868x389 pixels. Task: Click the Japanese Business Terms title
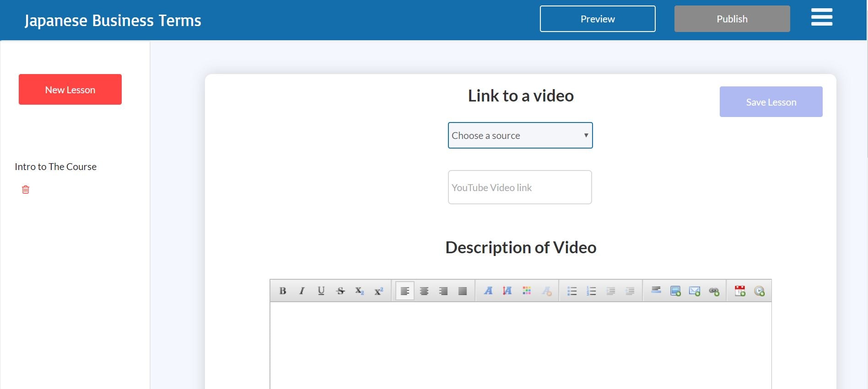113,21
